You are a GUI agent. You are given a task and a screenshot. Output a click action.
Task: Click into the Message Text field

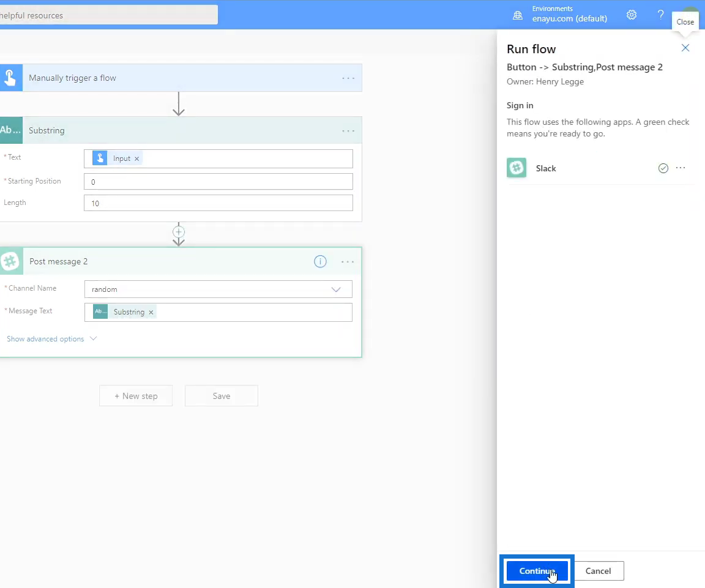[x=218, y=313]
